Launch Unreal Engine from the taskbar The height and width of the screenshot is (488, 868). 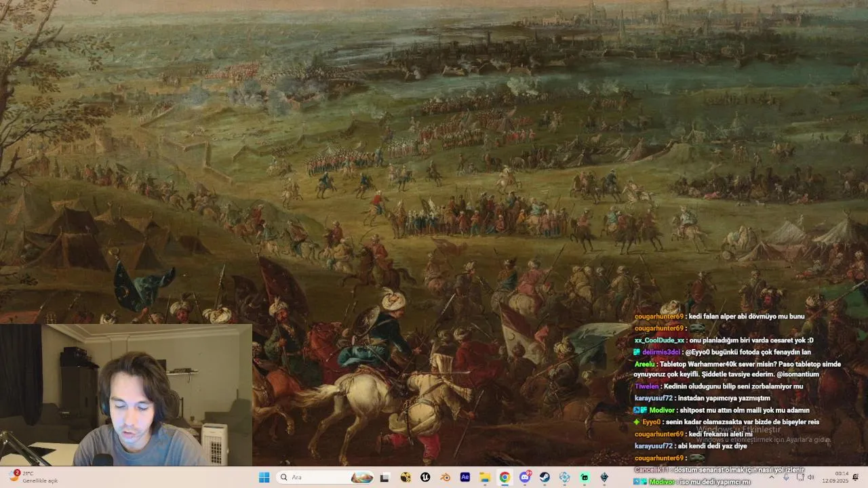pos(425,477)
